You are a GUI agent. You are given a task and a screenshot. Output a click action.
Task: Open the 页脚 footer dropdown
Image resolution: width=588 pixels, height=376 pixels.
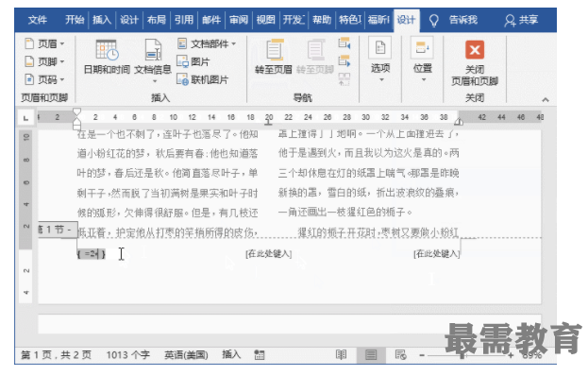[x=44, y=61]
